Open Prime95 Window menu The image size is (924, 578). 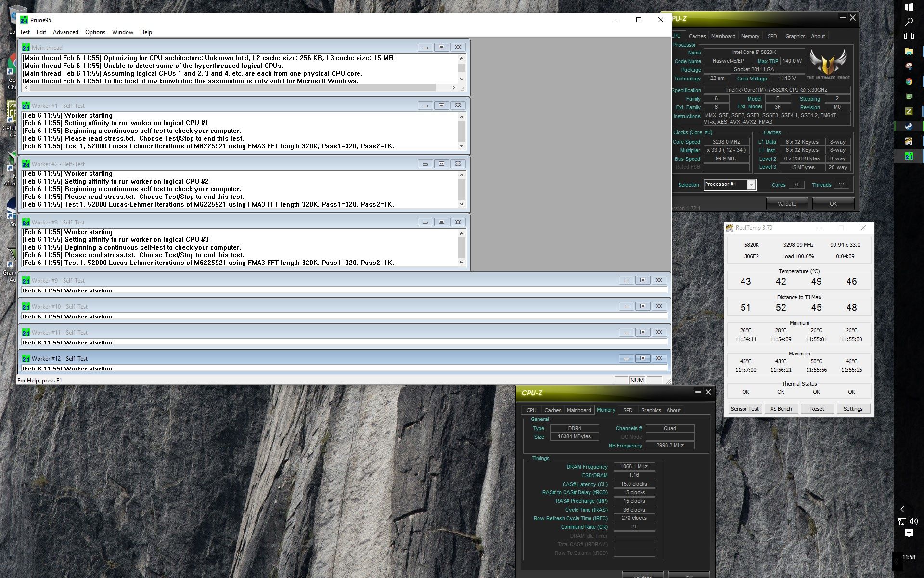(123, 32)
